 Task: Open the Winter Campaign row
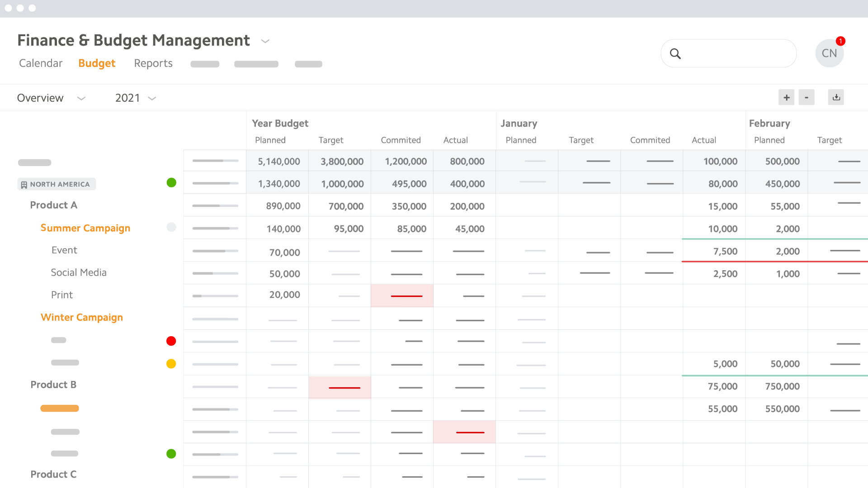pos(82,318)
